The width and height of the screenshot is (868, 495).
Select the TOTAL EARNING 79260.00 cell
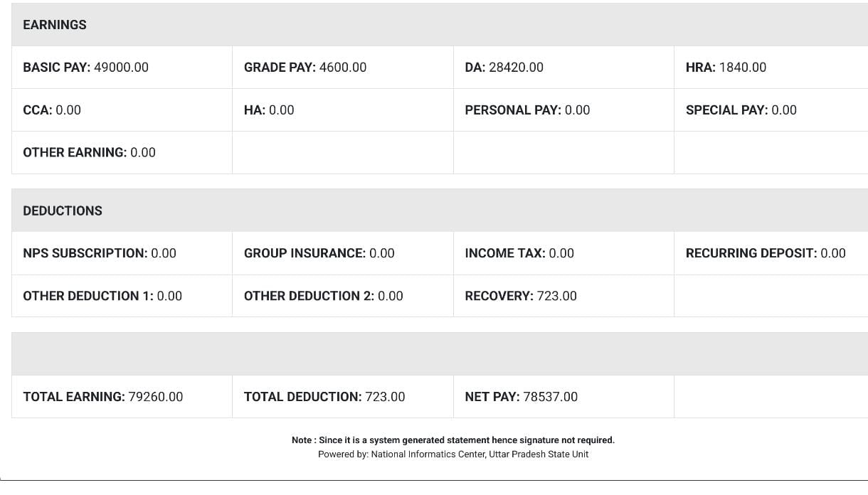pos(103,397)
